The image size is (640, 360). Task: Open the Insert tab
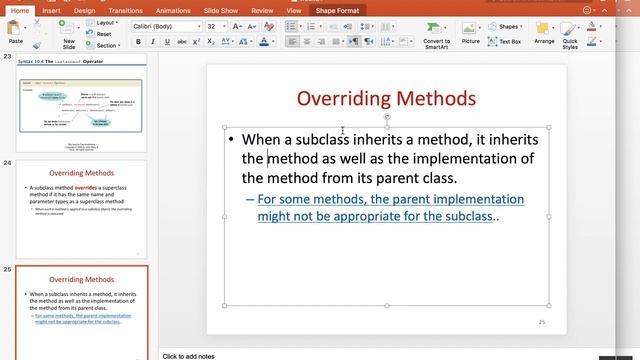pos(51,11)
